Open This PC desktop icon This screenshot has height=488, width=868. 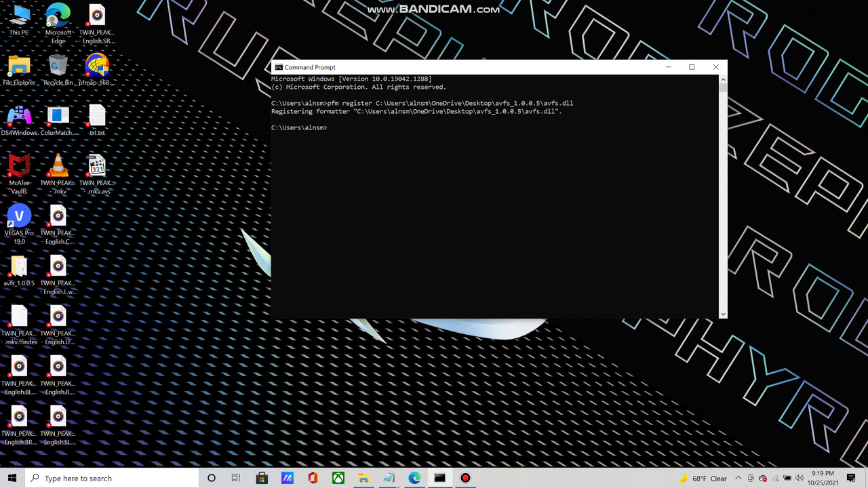[x=19, y=20]
